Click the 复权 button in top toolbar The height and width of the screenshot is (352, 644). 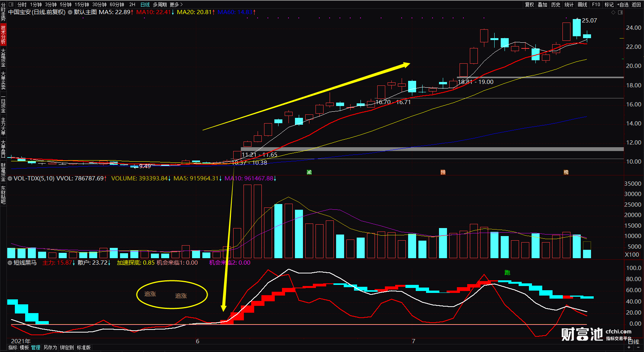coord(529,5)
